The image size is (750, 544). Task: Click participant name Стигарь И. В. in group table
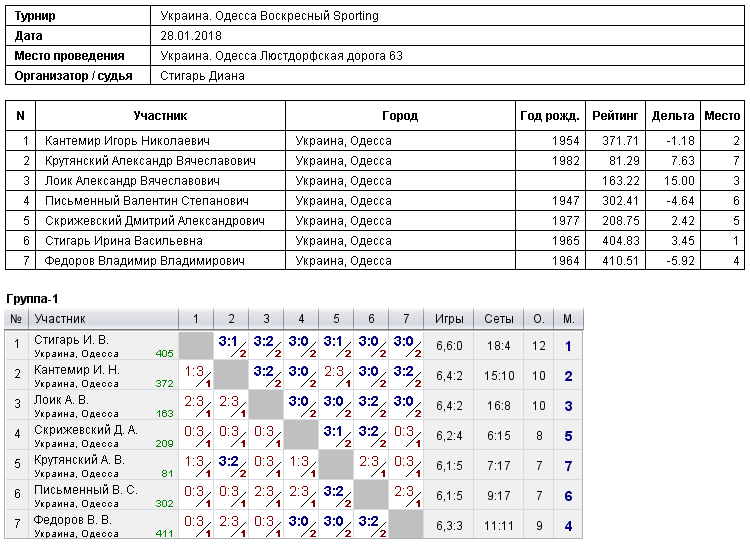coord(71,340)
